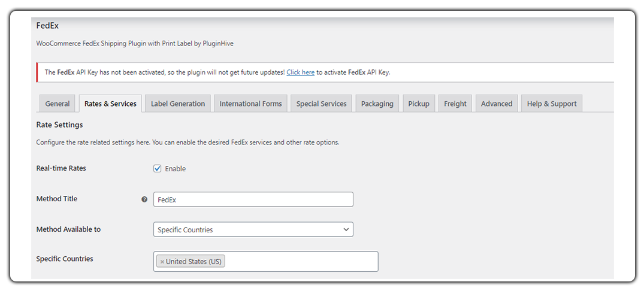The width and height of the screenshot is (644, 291).
Task: Switch to the Packaging tab
Action: pyautogui.click(x=377, y=104)
